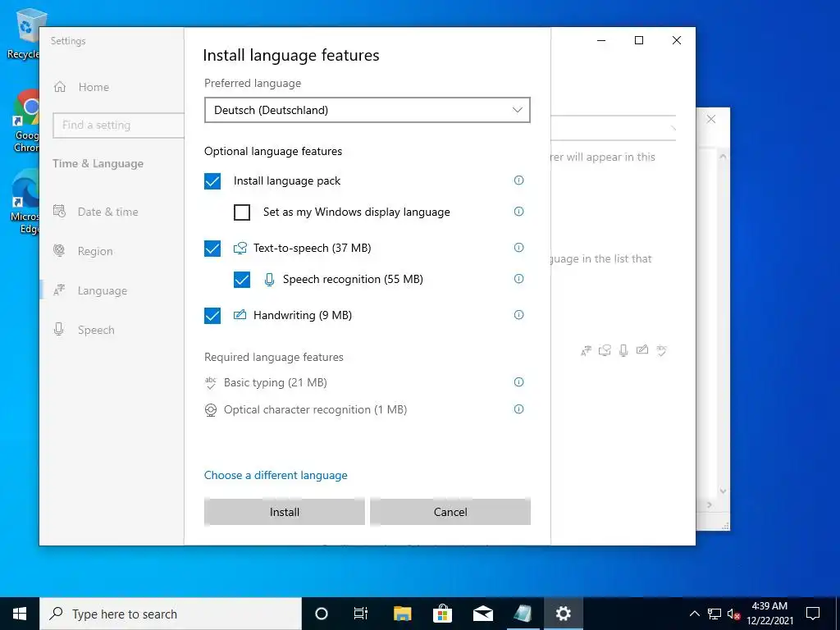This screenshot has height=630, width=840.
Task: Uncheck Handwriting (9 MB) checkbox
Action: (x=212, y=315)
